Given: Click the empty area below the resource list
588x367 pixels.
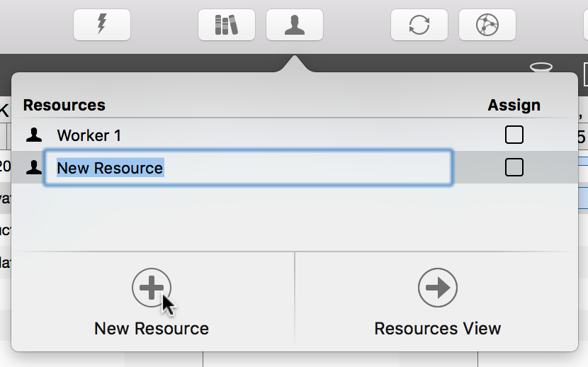Looking at the screenshot, I should point(283,216).
